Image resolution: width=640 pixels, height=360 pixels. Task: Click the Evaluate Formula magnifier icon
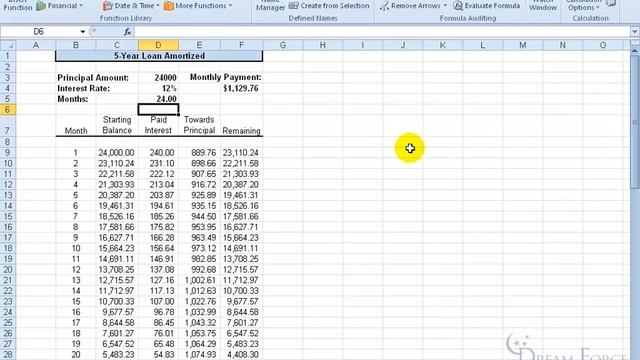click(458, 6)
